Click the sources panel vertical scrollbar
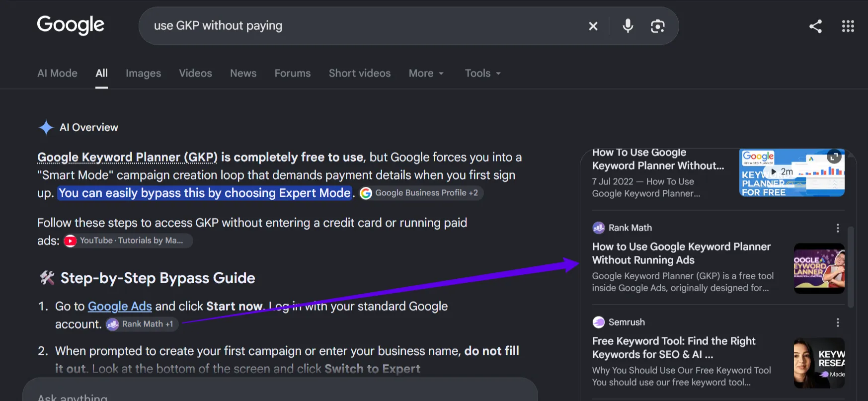This screenshot has height=401, width=868. 851,267
